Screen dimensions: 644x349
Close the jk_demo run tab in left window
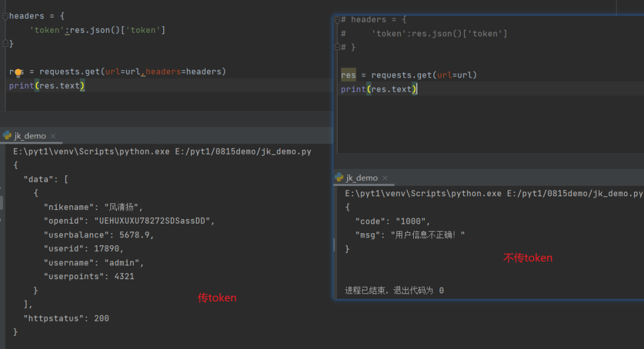pyautogui.click(x=53, y=136)
